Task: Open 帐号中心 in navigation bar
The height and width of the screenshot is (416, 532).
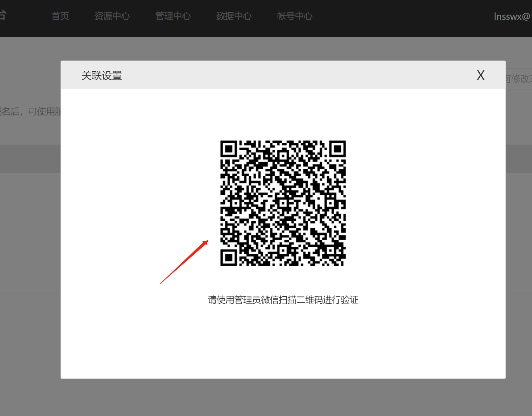Action: (295, 16)
